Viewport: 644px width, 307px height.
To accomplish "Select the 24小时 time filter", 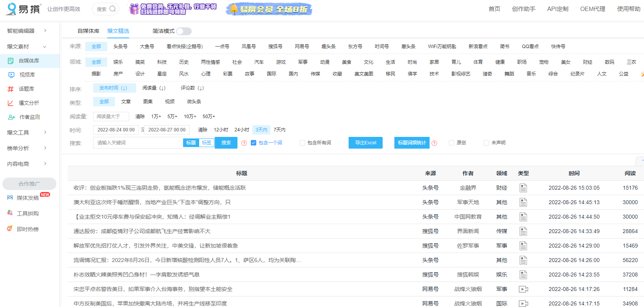I will pyautogui.click(x=242, y=130).
